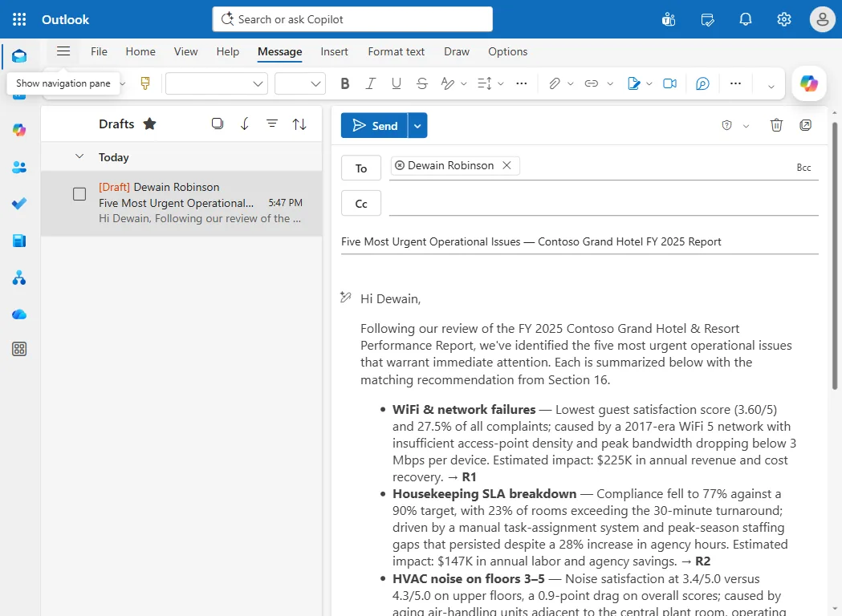The height and width of the screenshot is (616, 842).
Task: Open account profile avatar
Action: (822, 20)
